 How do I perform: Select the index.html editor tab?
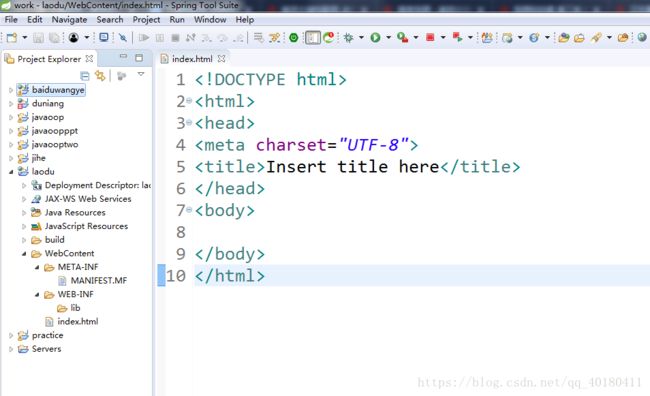(192, 59)
